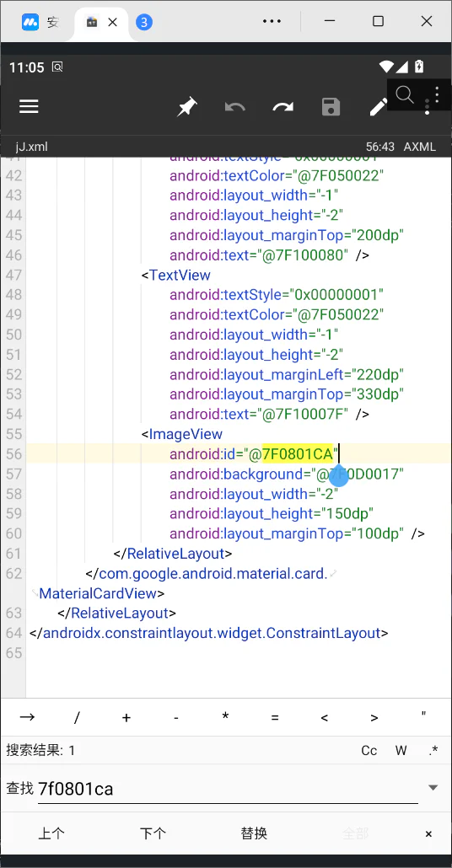
Task: Switch to the first browser tab
Action: tap(40, 22)
